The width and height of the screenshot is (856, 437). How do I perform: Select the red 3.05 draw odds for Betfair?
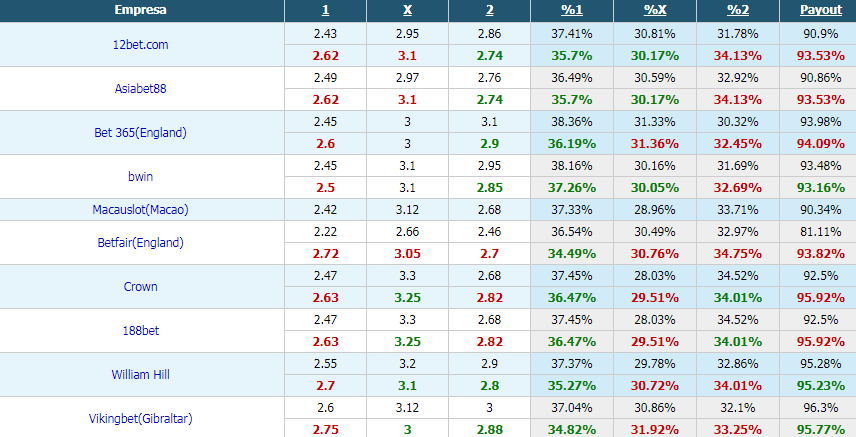[x=407, y=254]
